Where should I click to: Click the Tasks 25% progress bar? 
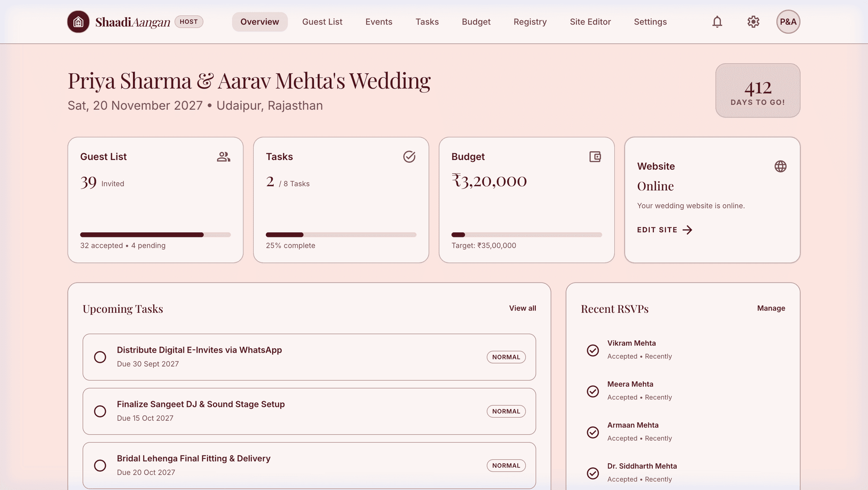coord(341,235)
